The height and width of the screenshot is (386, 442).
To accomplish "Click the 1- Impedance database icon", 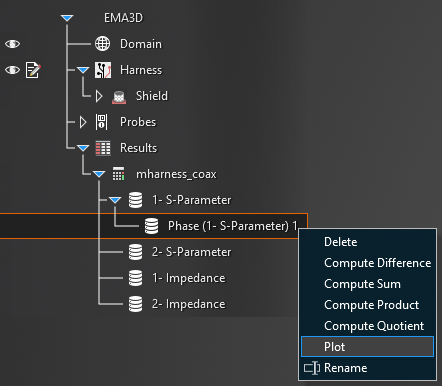I will [135, 278].
